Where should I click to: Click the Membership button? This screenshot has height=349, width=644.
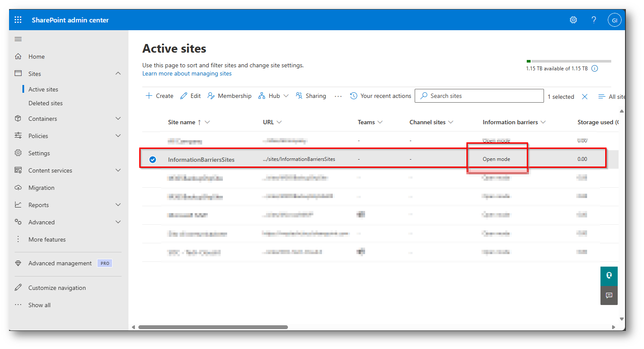(229, 96)
